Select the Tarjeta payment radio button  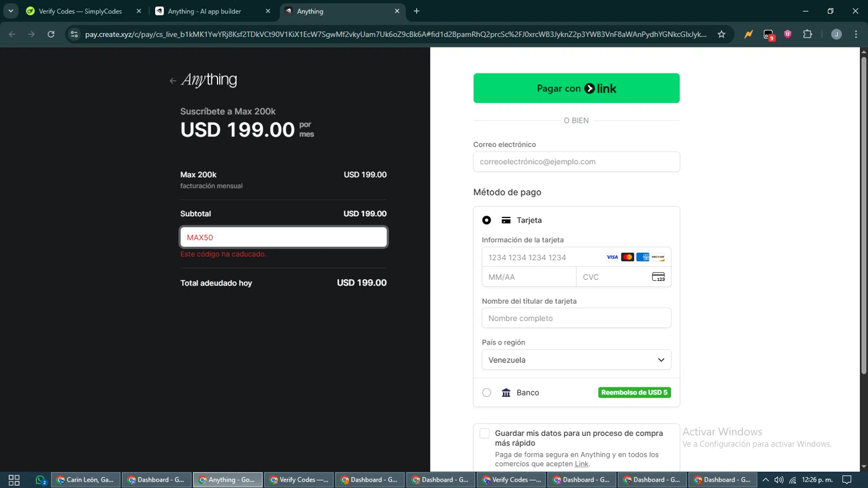[x=487, y=220]
